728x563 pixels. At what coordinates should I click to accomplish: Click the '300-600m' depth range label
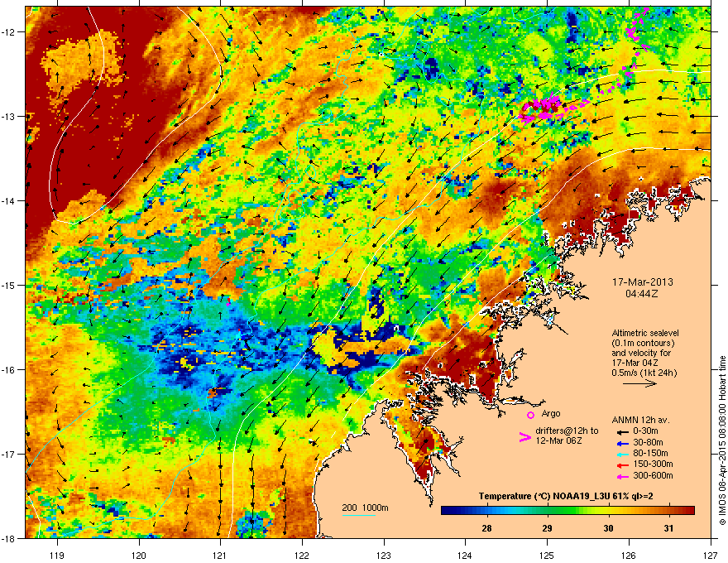pyautogui.click(x=653, y=476)
